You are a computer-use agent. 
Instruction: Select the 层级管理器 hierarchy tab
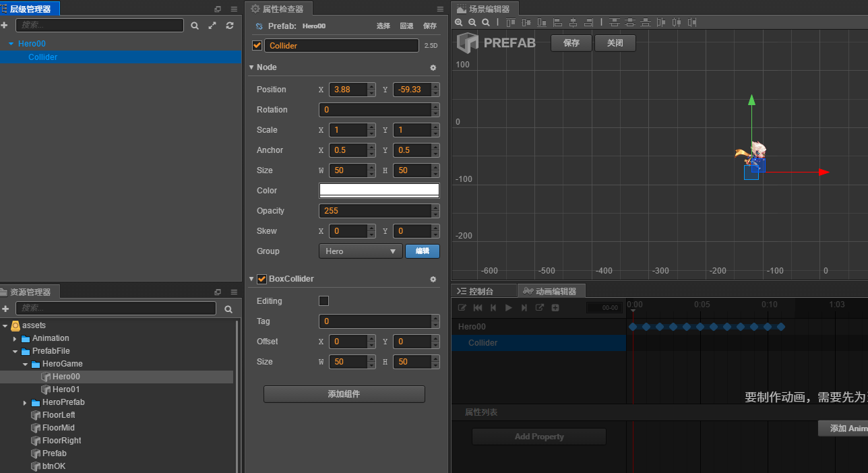[30, 9]
